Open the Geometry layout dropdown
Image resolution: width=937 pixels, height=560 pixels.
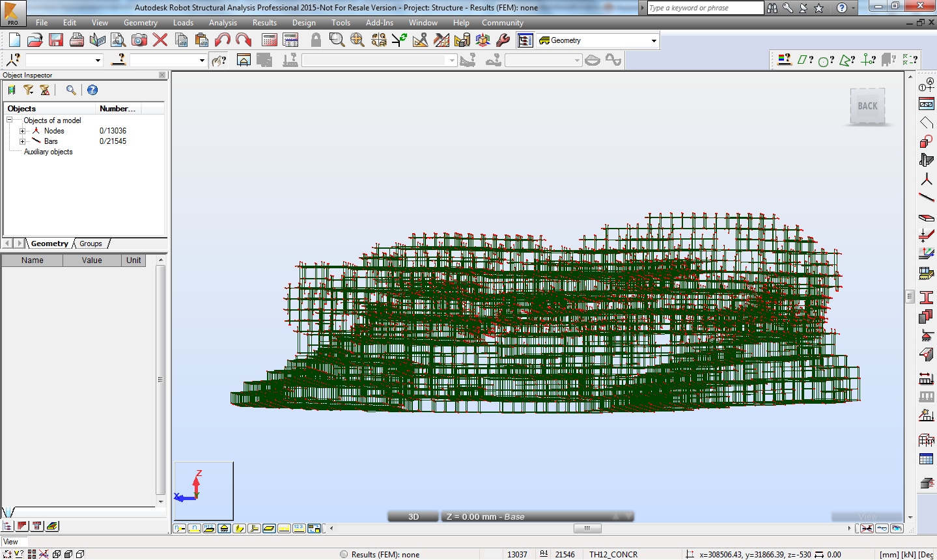654,40
